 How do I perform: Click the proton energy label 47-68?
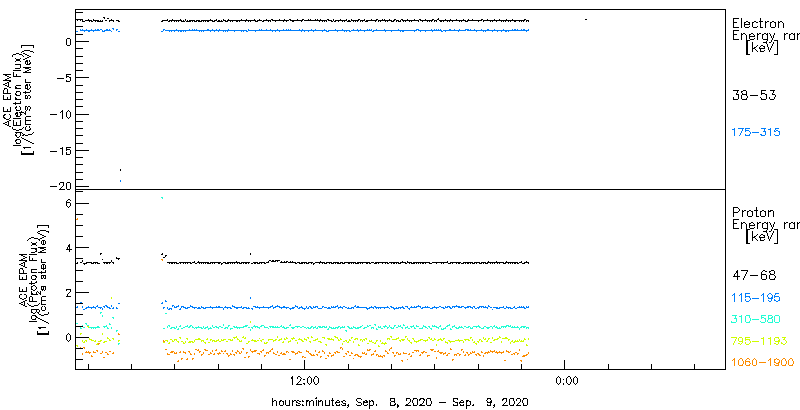[x=754, y=276]
